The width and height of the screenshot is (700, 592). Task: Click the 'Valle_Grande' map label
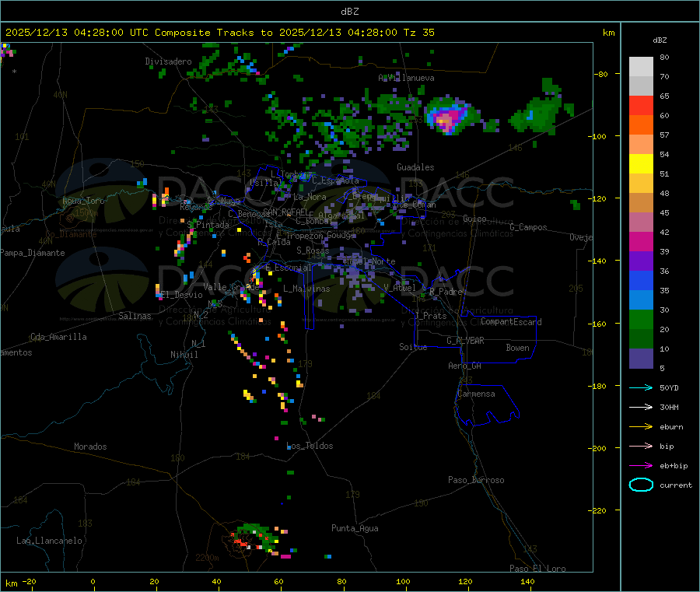tap(231, 286)
